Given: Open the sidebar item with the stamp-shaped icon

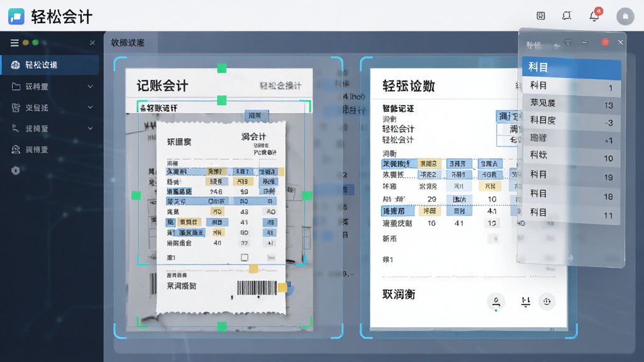Looking at the screenshot, I should click(50, 128).
